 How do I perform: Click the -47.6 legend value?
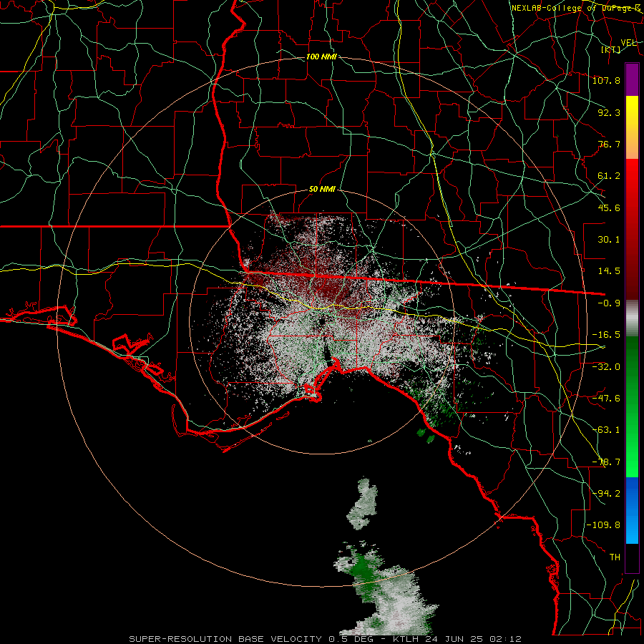pyautogui.click(x=606, y=399)
